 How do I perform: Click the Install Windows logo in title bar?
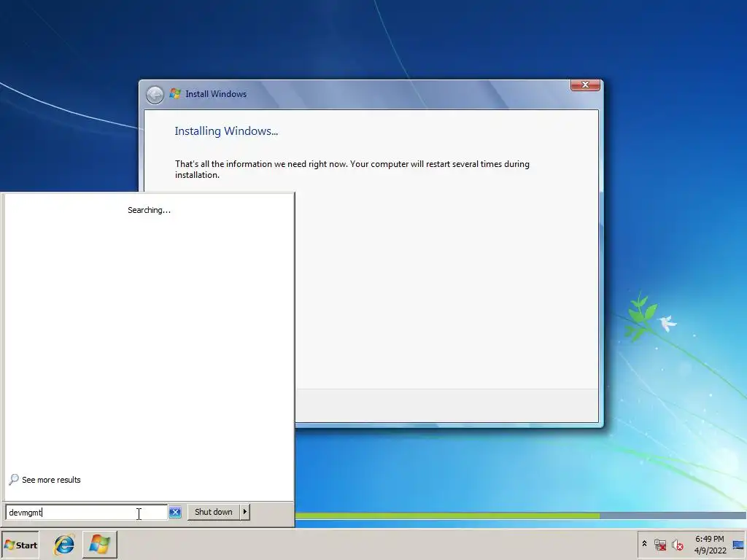(x=175, y=94)
